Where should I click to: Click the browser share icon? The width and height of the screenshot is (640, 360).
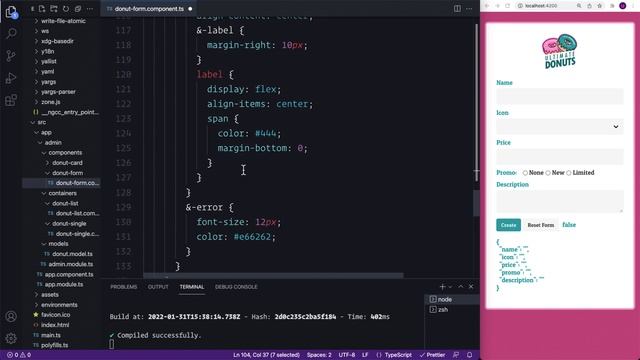(589, 6)
